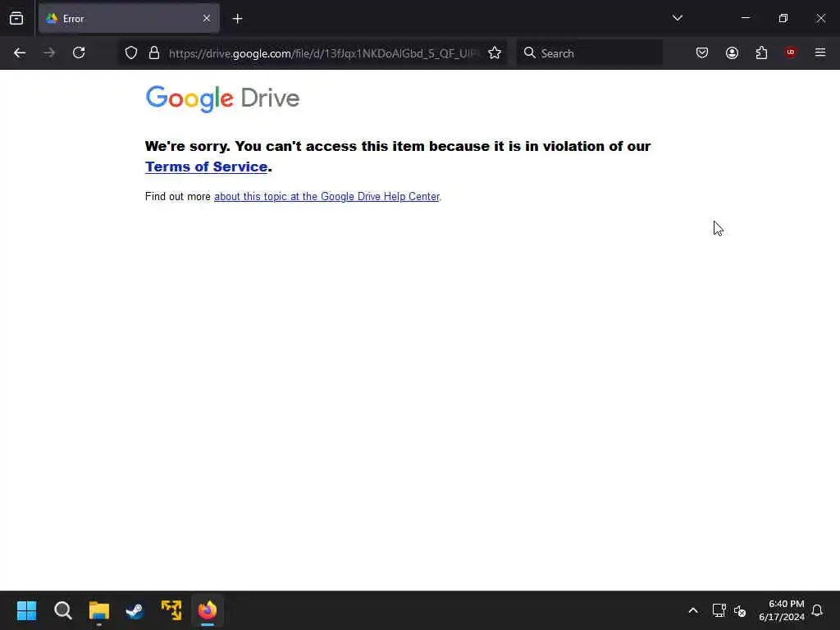Open the Windows Start menu
The height and width of the screenshot is (630, 840).
[x=26, y=610]
